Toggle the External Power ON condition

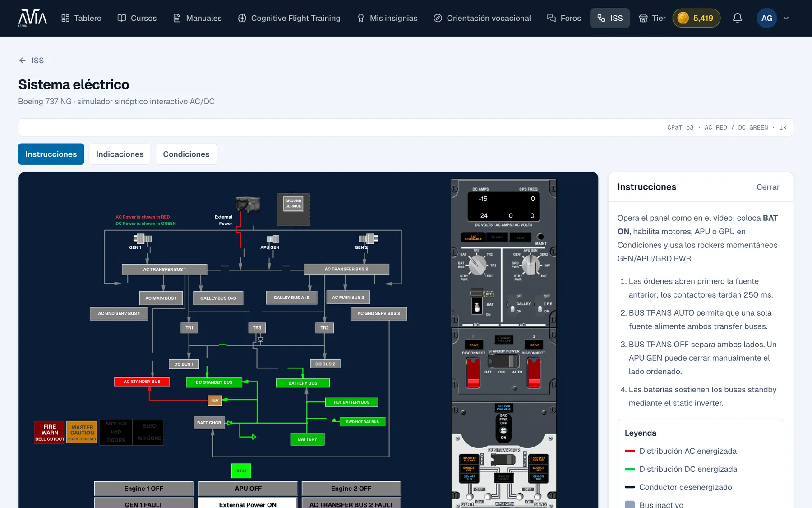coord(248,503)
